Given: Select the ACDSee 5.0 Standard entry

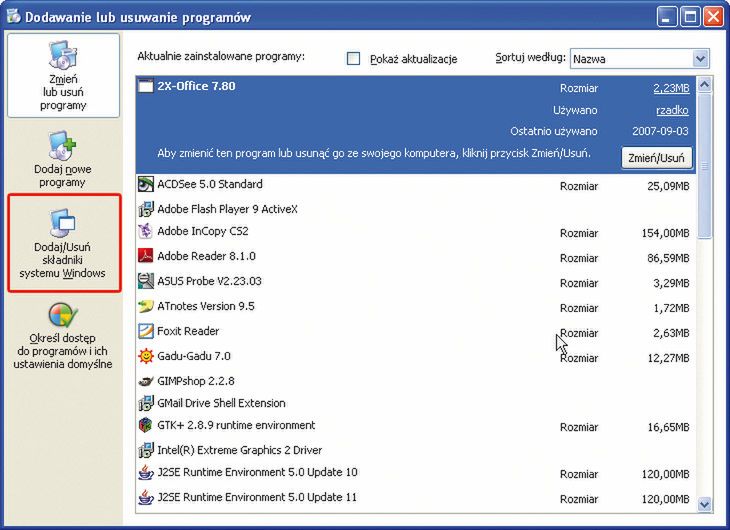Looking at the screenshot, I should (415, 185).
